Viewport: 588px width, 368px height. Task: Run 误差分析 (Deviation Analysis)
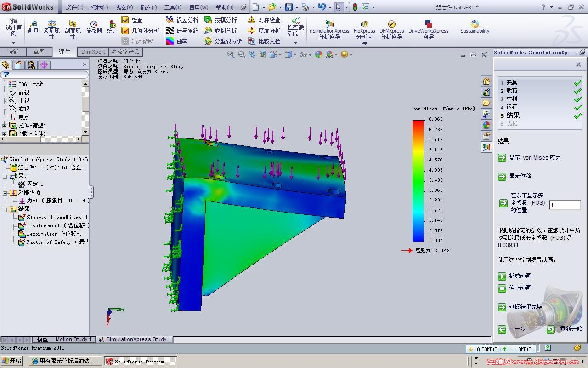[182, 20]
